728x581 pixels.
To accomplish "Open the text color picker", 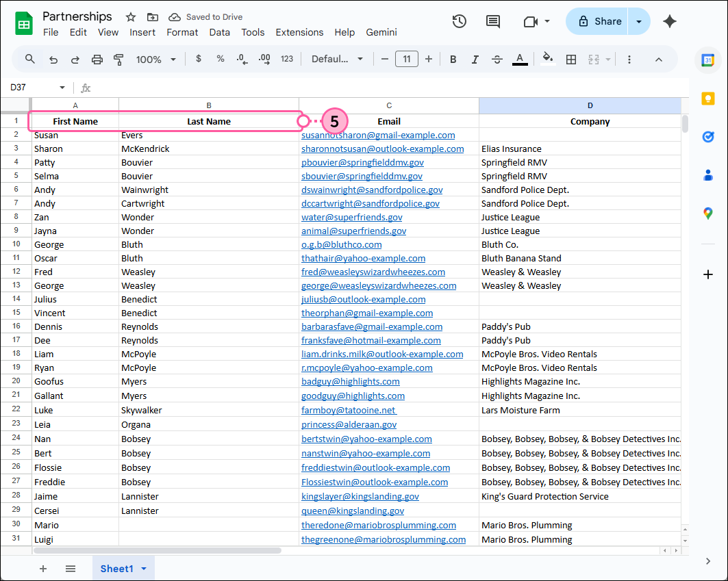I will point(520,59).
